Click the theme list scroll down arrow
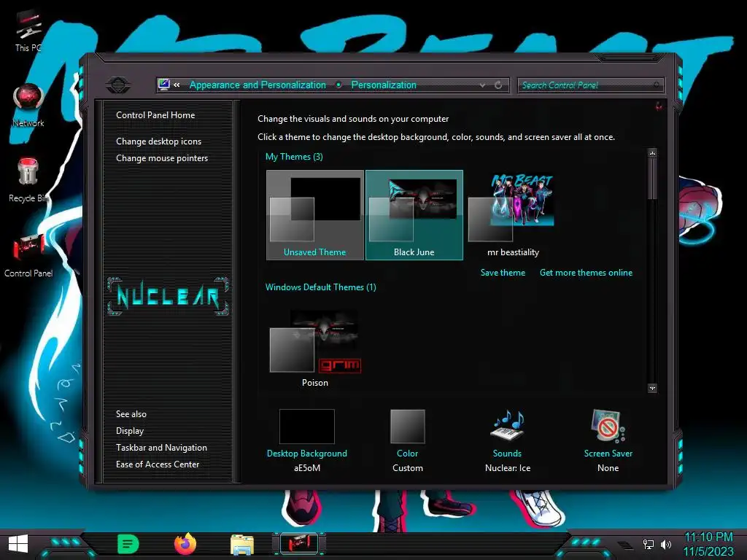Image resolution: width=747 pixels, height=560 pixels. pyautogui.click(x=653, y=388)
